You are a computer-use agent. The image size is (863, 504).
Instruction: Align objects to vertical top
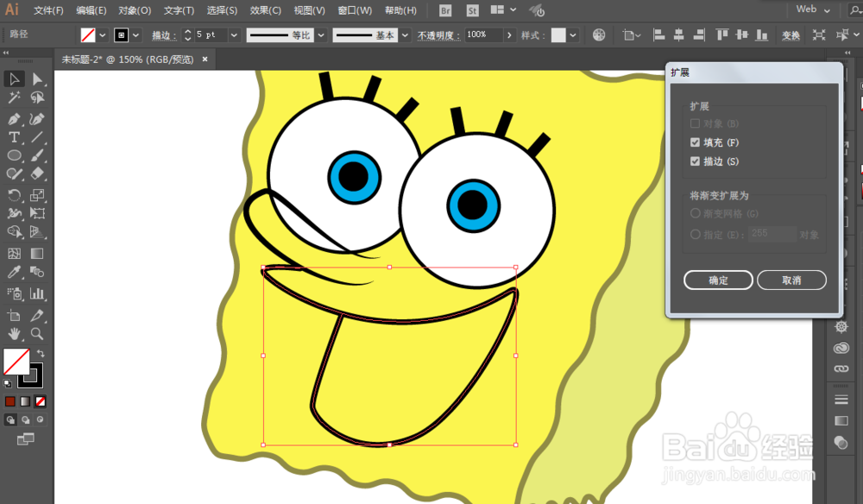click(x=722, y=35)
